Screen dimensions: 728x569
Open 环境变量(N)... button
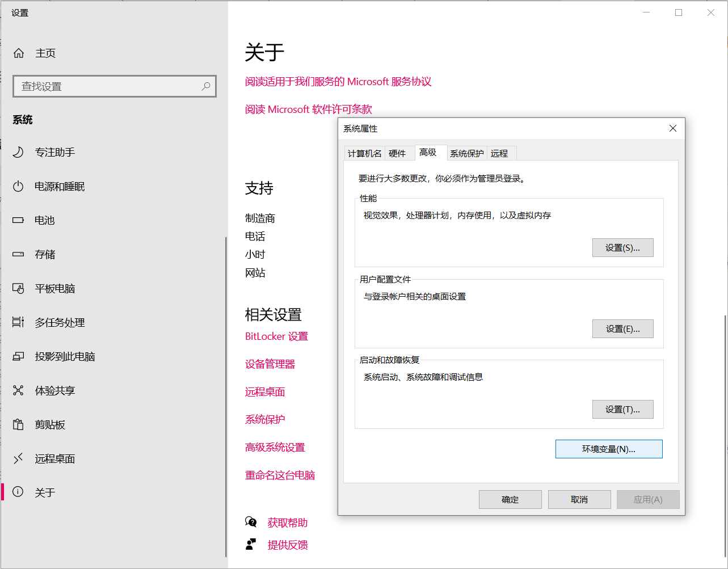(608, 449)
